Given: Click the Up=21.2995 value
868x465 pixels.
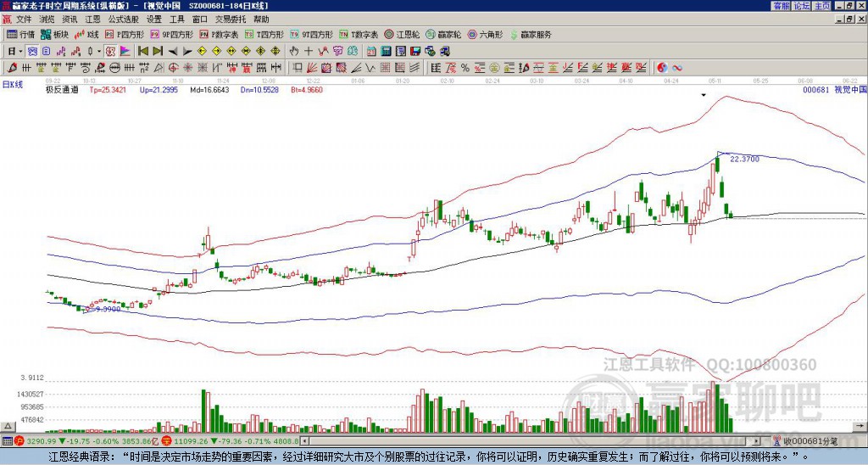Looking at the screenshot, I should pyautogui.click(x=159, y=89).
